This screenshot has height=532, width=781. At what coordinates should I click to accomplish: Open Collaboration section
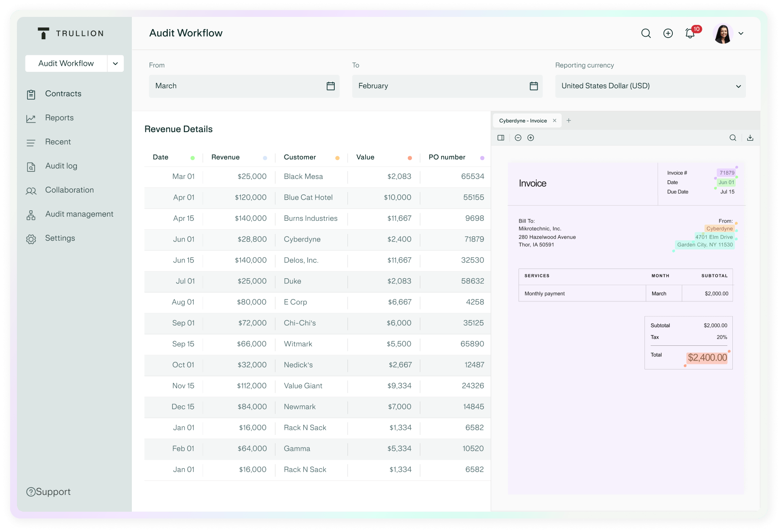tap(69, 190)
